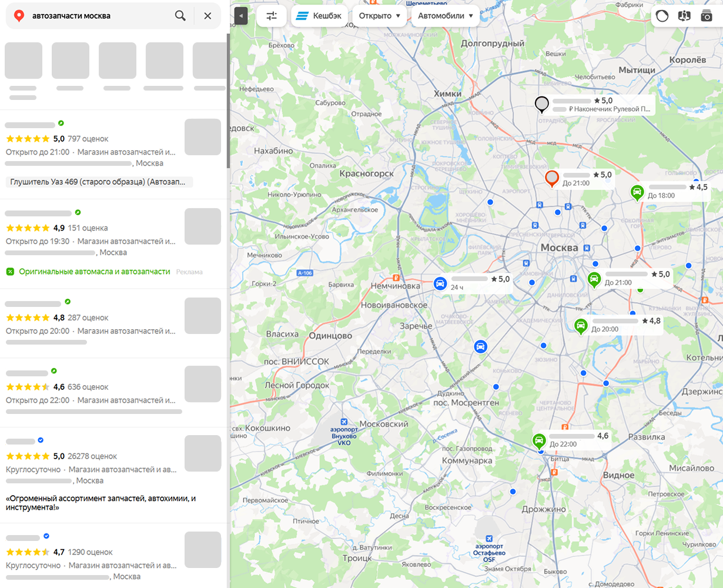Image resolution: width=723 pixels, height=588 pixels.
Task: Click the search magnifier icon
Action: [x=180, y=16]
